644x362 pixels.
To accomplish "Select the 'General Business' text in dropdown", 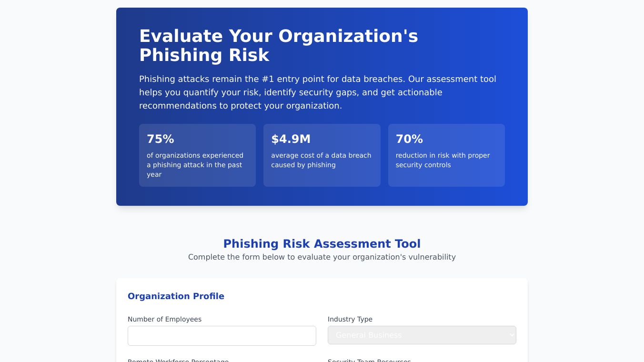I will pyautogui.click(x=368, y=335).
